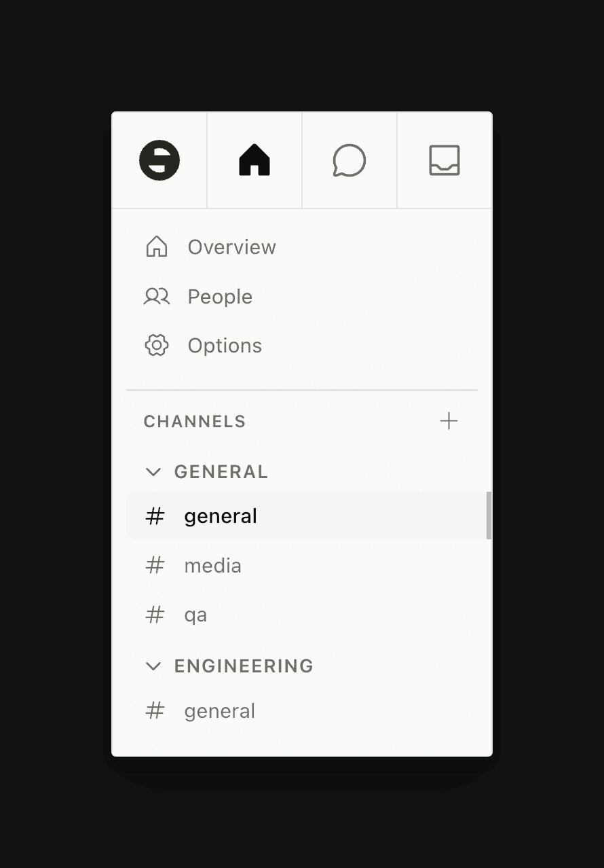Click the hash icon next to media
Viewport: 604px width, 868px height.
tap(155, 565)
